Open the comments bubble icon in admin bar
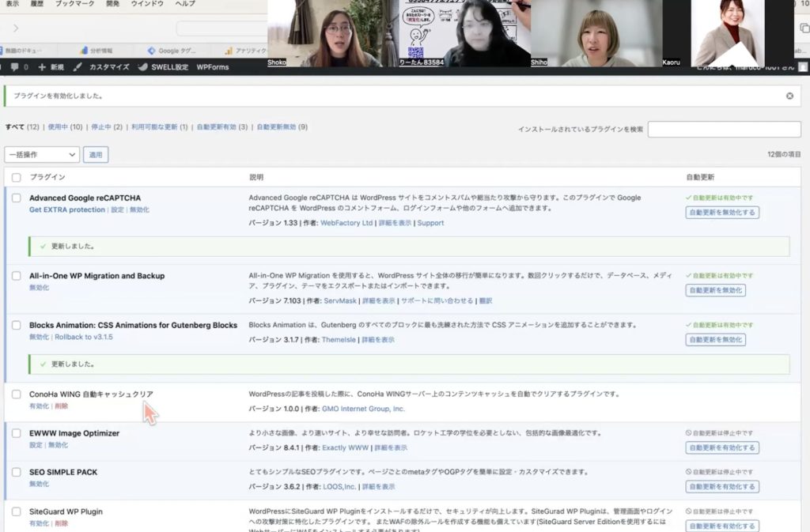Viewport: 810px width, 532px height. pos(14,67)
